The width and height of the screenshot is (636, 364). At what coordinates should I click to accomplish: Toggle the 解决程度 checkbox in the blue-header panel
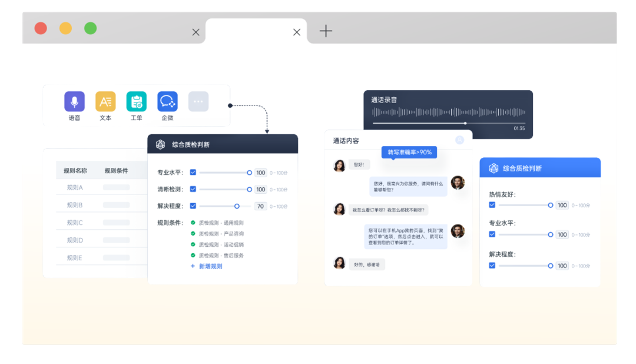(492, 266)
